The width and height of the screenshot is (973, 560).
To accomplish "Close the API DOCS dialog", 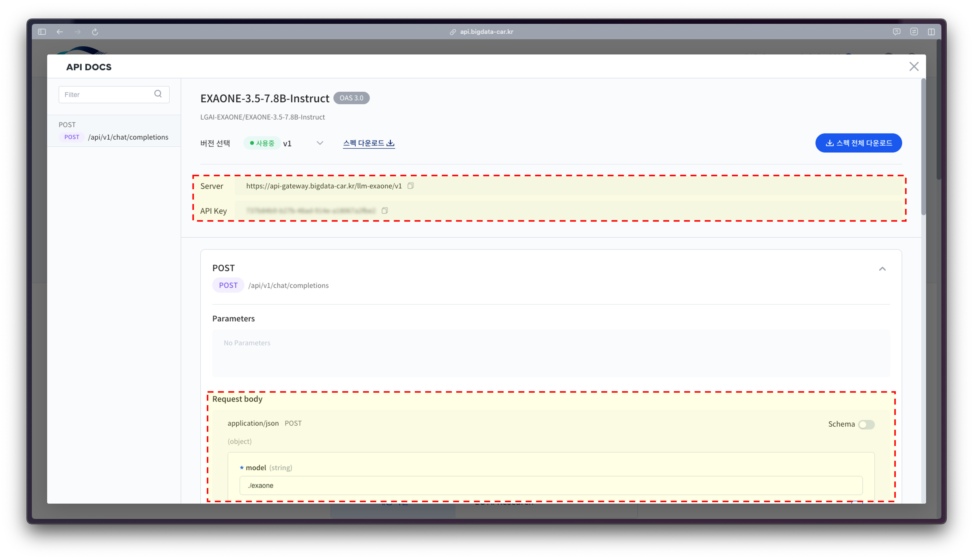I will [914, 66].
